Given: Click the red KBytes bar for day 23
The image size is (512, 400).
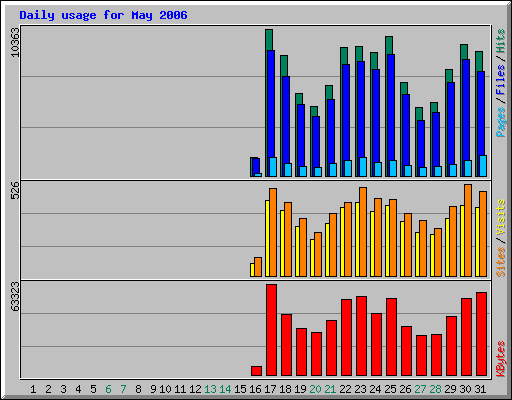Looking at the screenshot, I should tap(361, 336).
